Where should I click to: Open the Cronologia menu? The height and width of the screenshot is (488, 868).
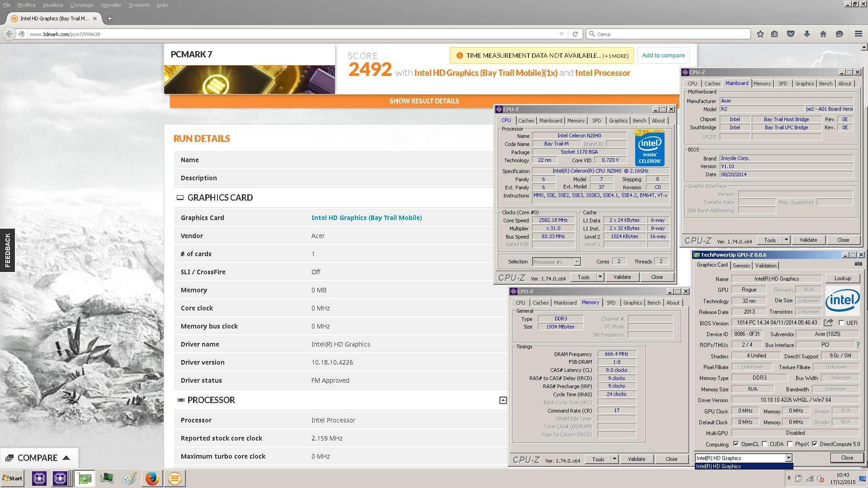pyautogui.click(x=81, y=5)
